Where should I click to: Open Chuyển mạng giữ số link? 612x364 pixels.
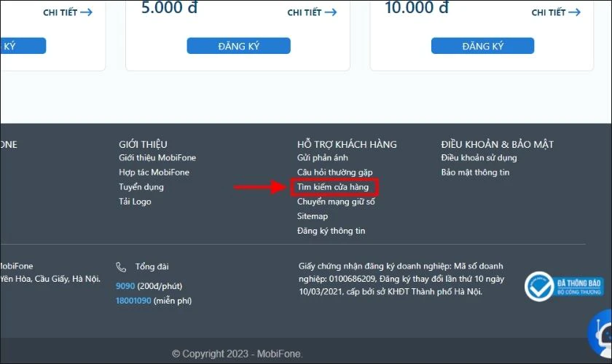coord(336,202)
